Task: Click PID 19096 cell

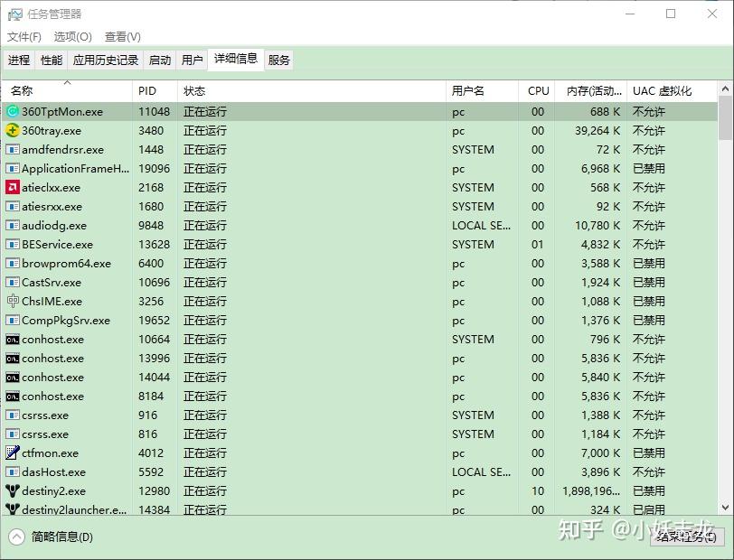Action: click(154, 168)
